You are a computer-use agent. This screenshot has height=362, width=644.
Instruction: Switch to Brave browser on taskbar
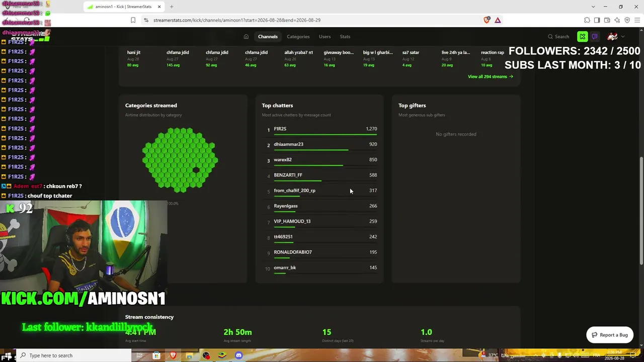[x=173, y=355]
